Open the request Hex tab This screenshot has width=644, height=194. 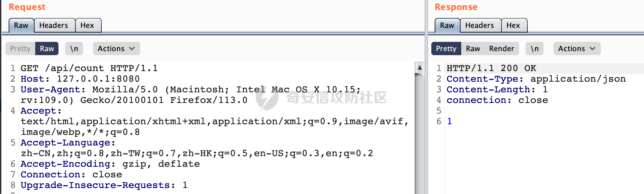point(87,25)
